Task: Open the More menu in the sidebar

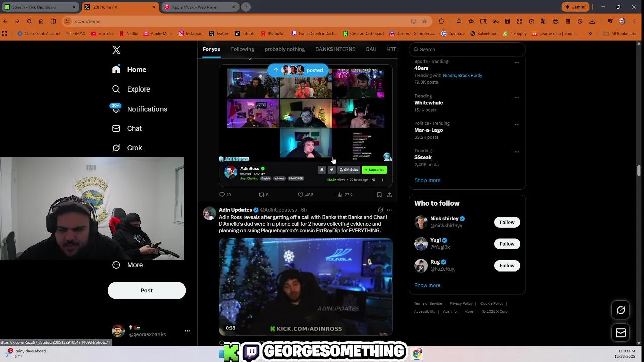Action: click(128, 265)
